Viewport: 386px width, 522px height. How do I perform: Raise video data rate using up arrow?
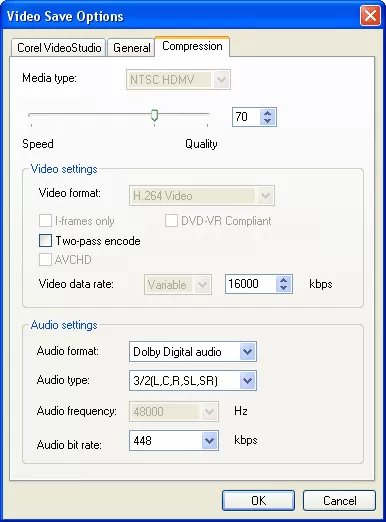point(284,280)
